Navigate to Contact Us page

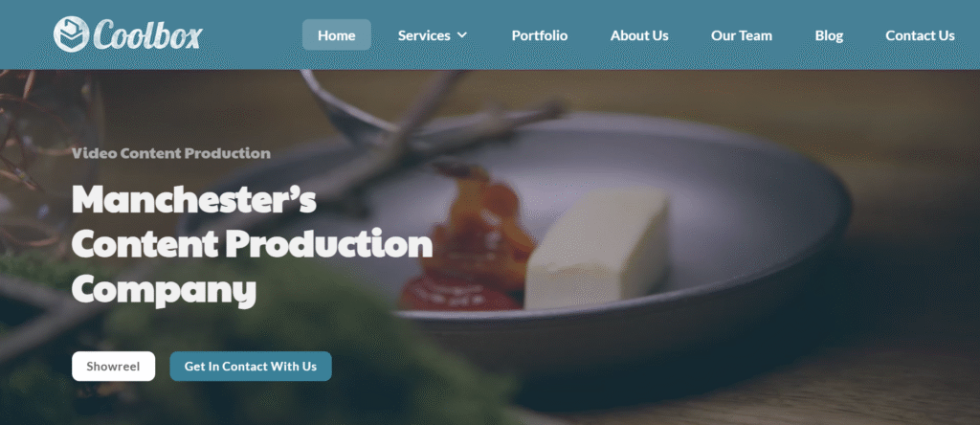920,35
